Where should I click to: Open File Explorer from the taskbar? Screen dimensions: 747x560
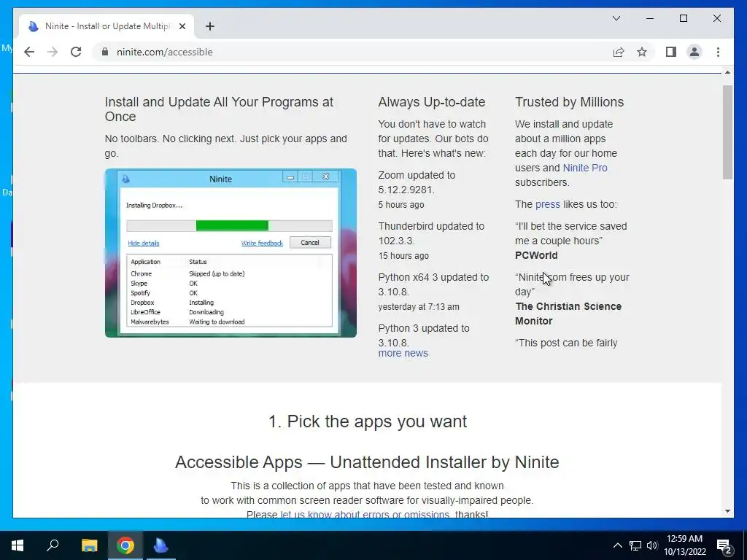pos(89,545)
